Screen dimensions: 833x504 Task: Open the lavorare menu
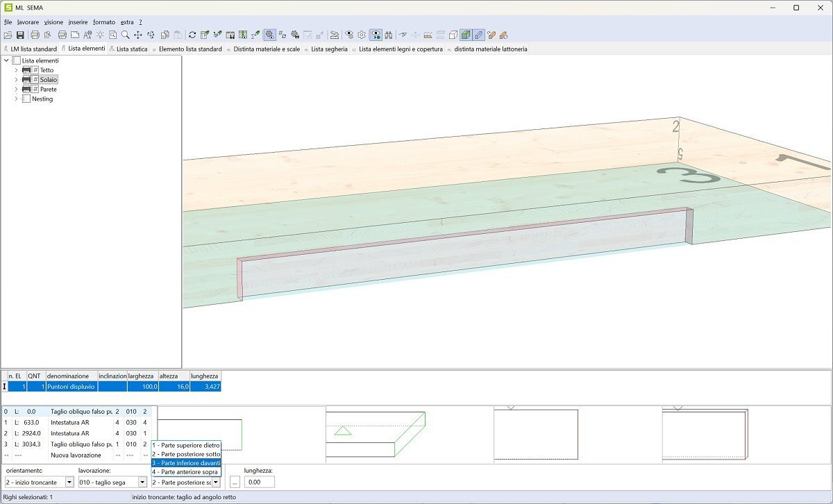28,22
